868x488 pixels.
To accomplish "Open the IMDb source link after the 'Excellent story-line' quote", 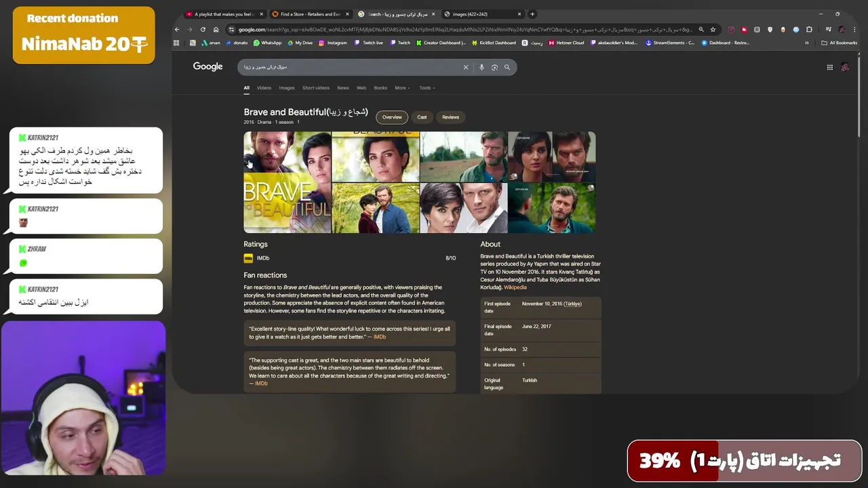I will click(x=380, y=337).
